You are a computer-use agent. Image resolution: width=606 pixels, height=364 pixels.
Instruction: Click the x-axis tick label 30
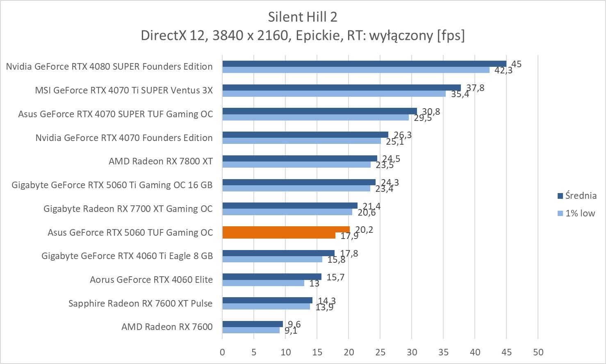412,352
